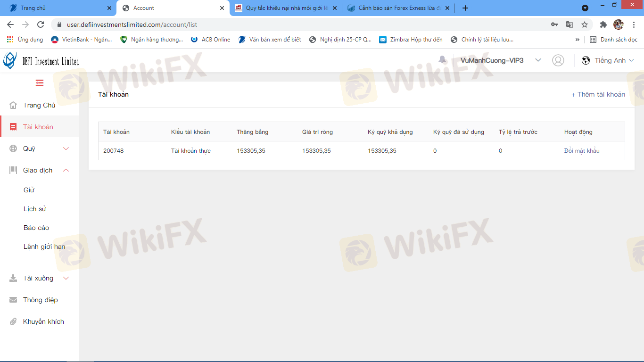
Task: Click Chrome profile avatar picture
Action: tap(619, 25)
